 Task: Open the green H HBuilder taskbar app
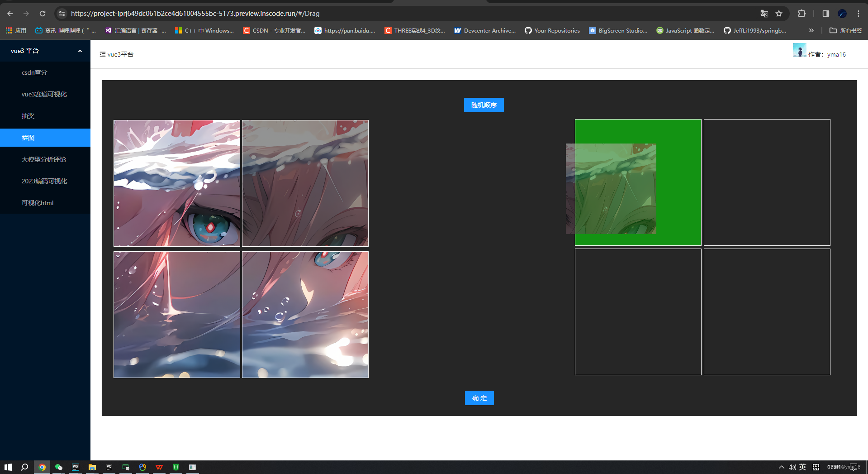(176, 467)
